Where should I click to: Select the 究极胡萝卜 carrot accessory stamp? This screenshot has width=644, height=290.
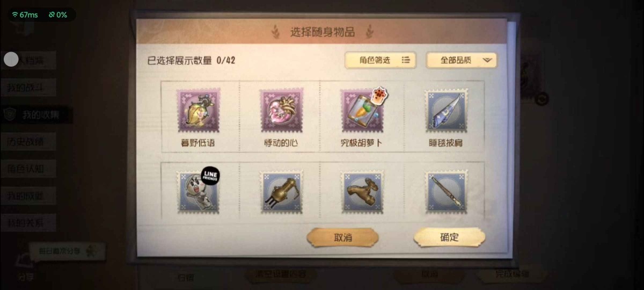click(362, 111)
